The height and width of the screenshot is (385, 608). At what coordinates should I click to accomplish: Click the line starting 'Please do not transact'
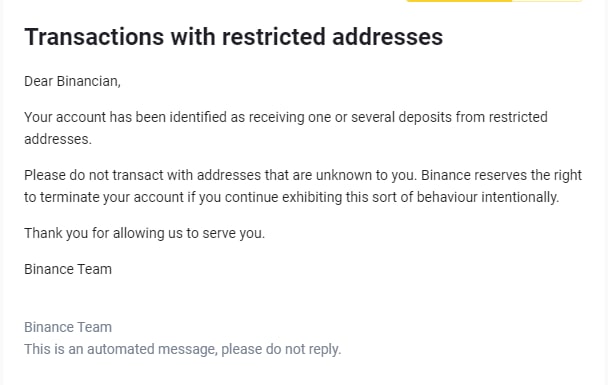303,175
